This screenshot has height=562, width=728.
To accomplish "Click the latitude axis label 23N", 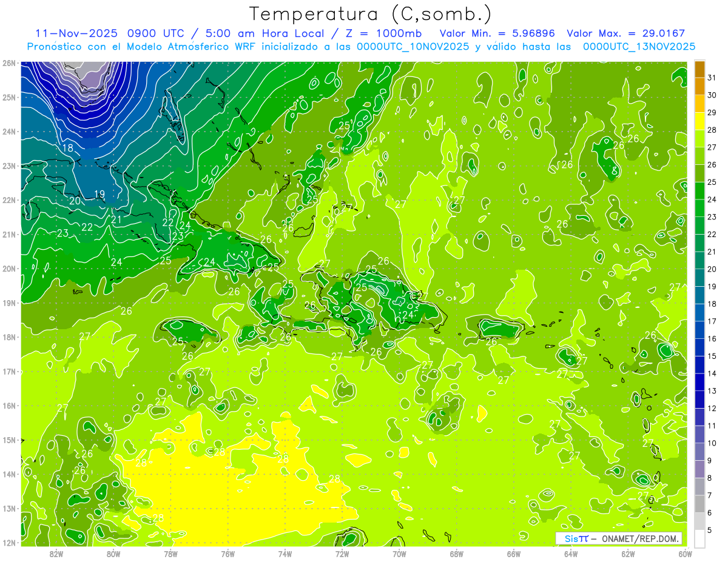I will pos(8,166).
